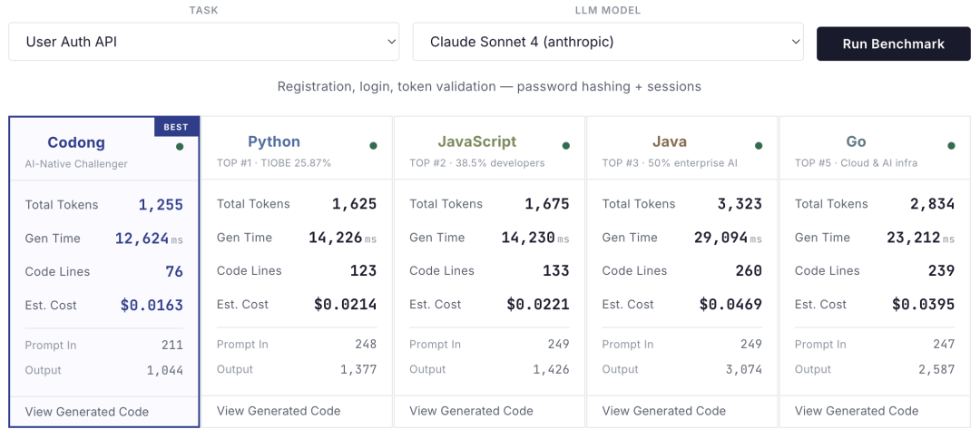Click the Go card heading
This screenshot has width=980, height=439.
point(856,141)
